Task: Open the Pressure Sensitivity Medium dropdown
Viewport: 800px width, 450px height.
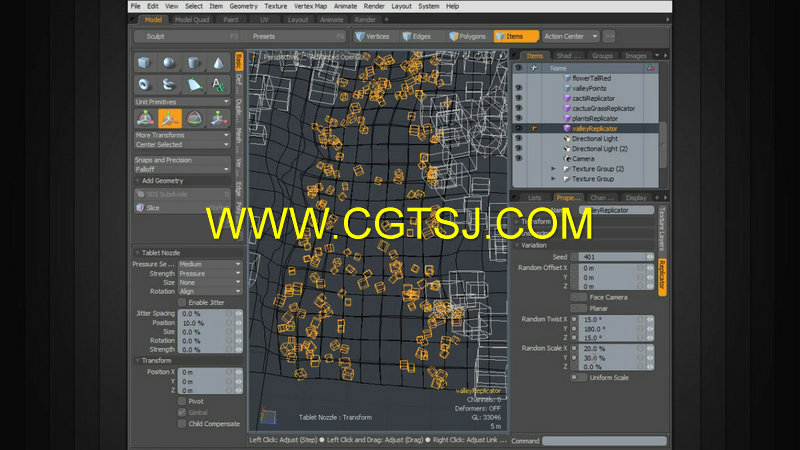Action: (x=210, y=264)
